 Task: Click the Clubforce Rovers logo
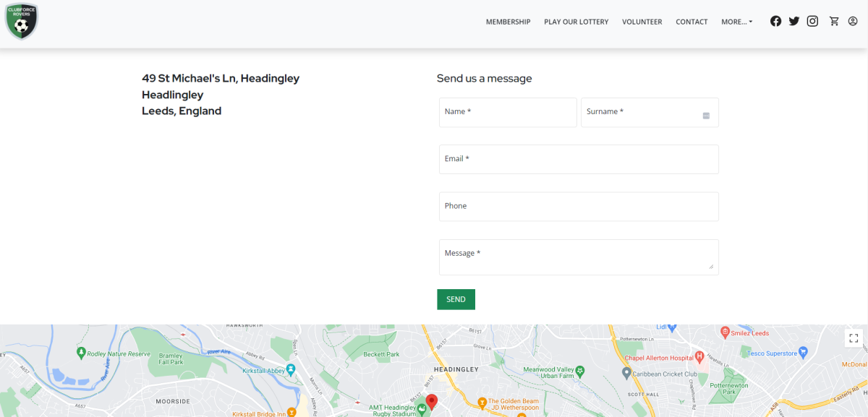tap(21, 21)
